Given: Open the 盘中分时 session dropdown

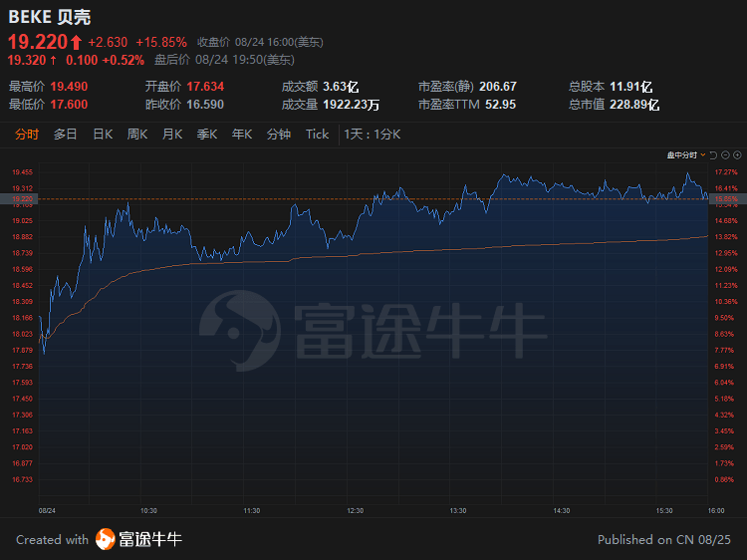Looking at the screenshot, I should (686, 154).
